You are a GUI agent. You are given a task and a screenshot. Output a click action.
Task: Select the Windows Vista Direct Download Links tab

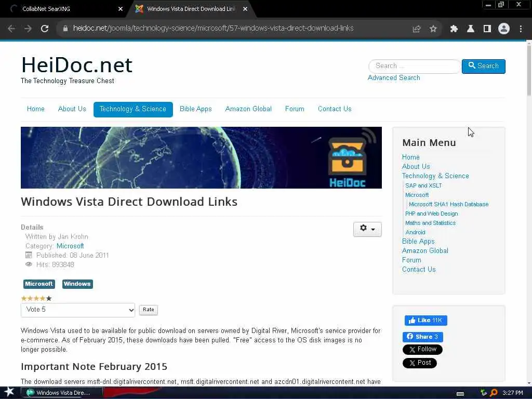[191, 9]
